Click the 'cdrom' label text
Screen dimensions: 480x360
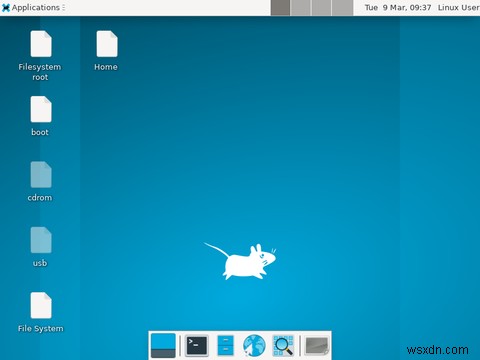click(x=40, y=198)
